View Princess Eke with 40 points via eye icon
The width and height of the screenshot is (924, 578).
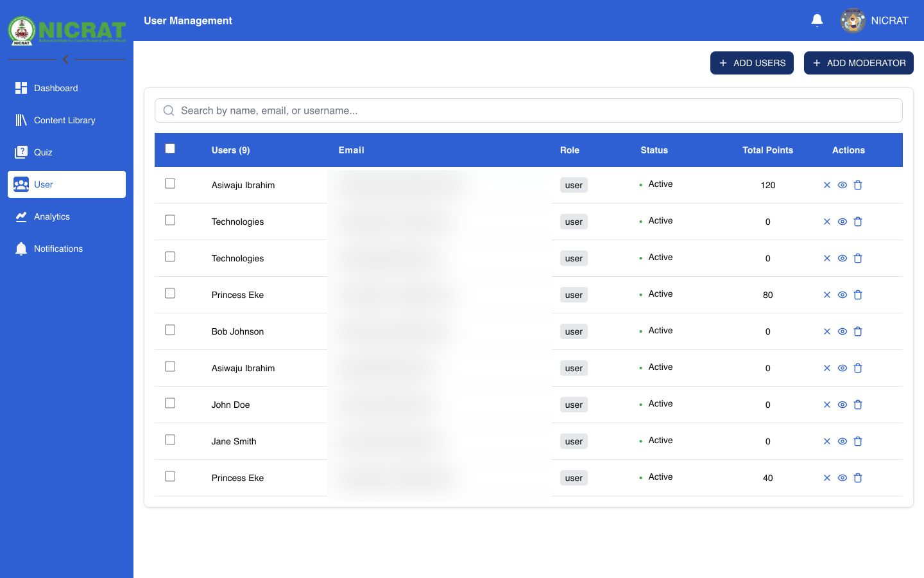click(x=843, y=478)
